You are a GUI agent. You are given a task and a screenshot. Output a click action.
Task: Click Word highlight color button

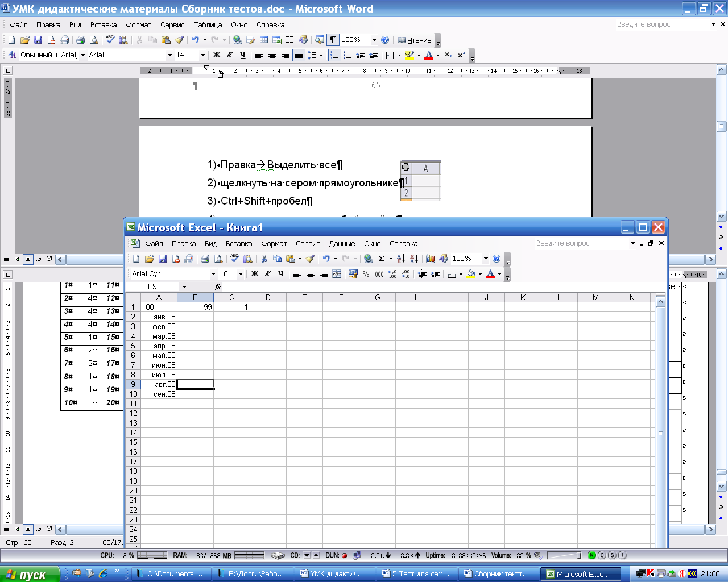click(409, 55)
